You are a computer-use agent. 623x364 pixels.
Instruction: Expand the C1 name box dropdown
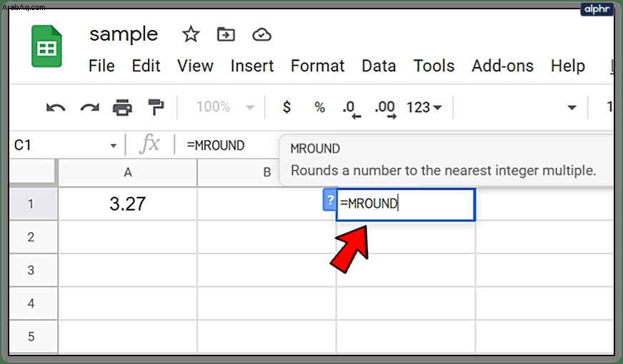114,146
